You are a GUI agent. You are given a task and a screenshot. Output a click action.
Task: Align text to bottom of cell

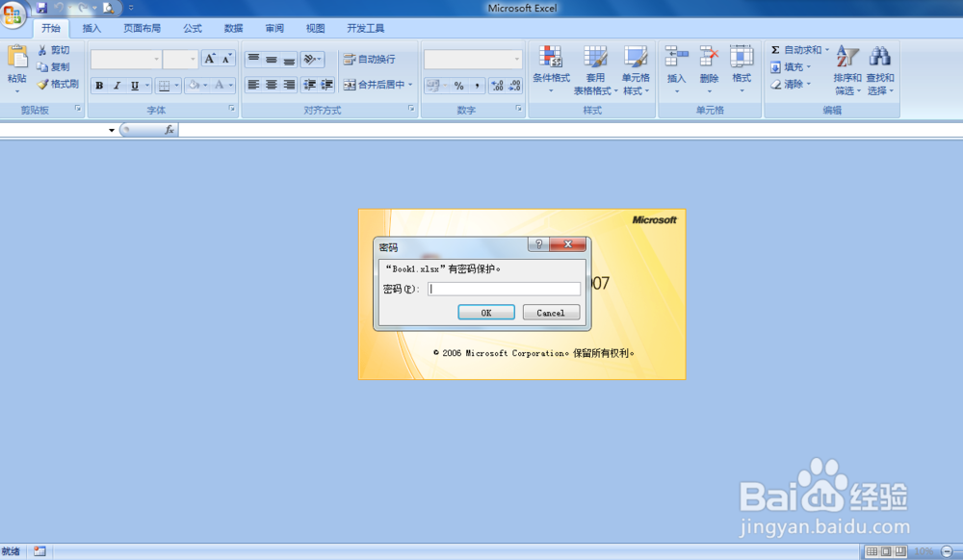289,59
